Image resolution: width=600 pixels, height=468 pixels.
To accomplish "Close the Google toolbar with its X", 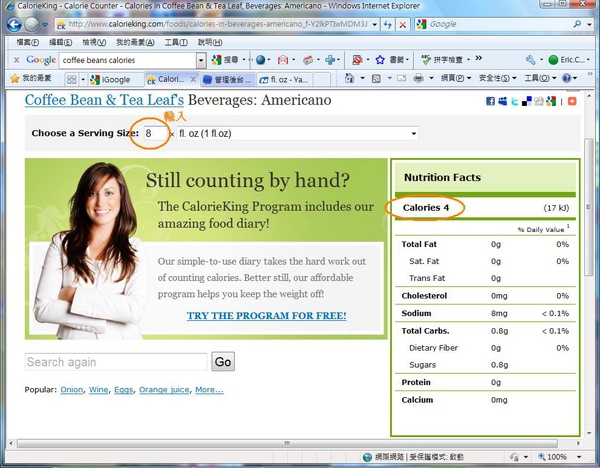I will [x=16, y=60].
